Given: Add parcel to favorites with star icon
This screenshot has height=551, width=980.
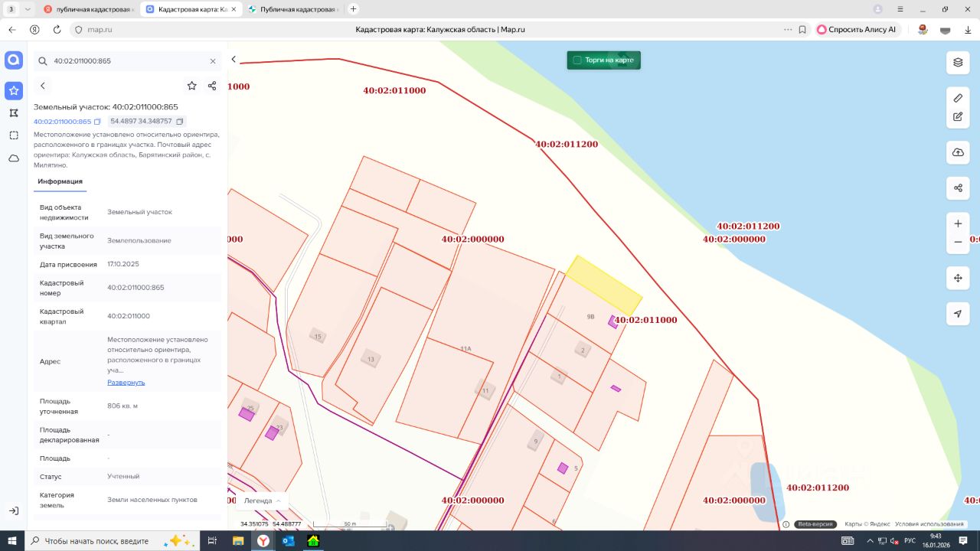Looking at the screenshot, I should (191, 86).
